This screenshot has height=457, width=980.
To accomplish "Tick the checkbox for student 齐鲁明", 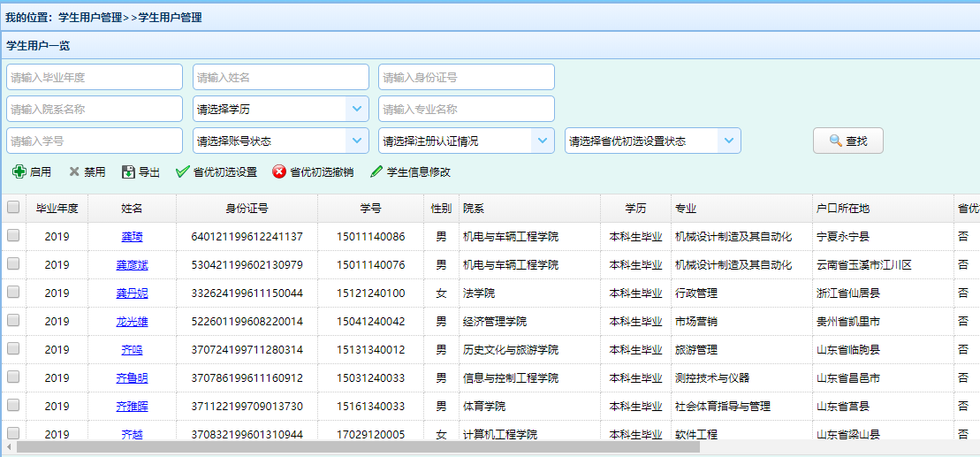I will pos(13,377).
